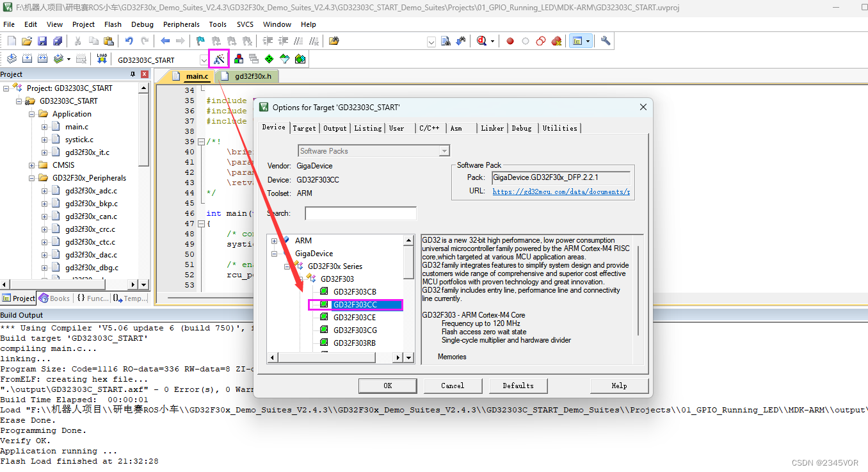Open the debug icon dropdown arrow

pos(493,41)
